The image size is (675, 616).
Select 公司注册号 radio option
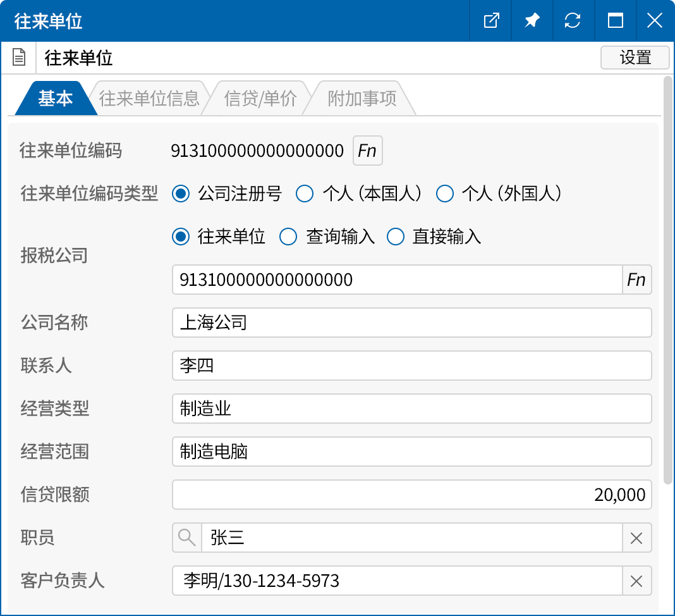click(x=181, y=194)
